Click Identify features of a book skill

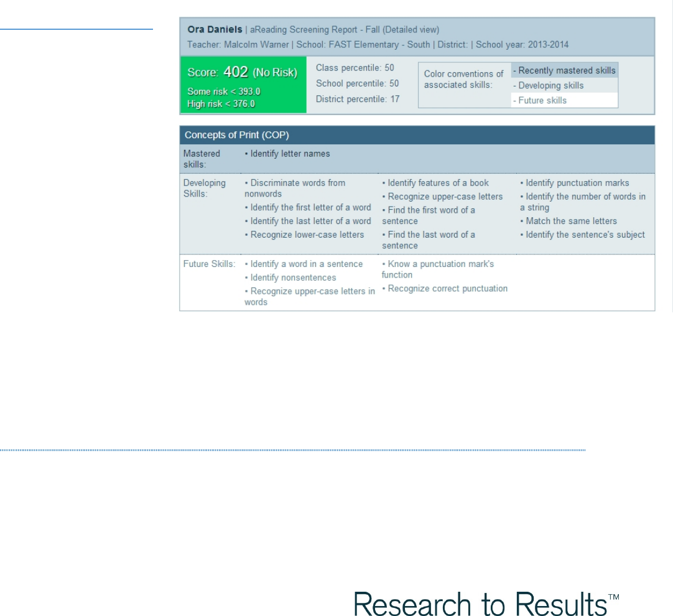coord(435,183)
